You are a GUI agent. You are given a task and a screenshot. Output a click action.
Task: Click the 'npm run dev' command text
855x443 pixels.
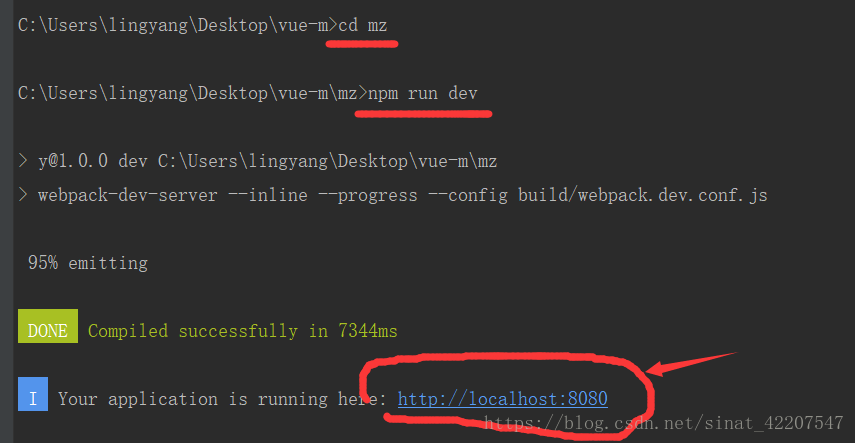[423, 93]
